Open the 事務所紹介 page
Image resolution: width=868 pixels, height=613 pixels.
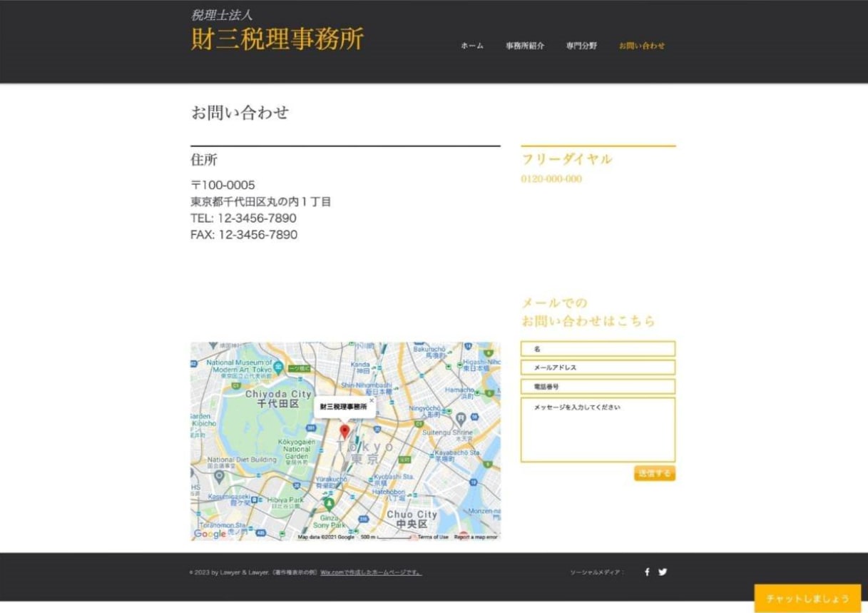525,46
